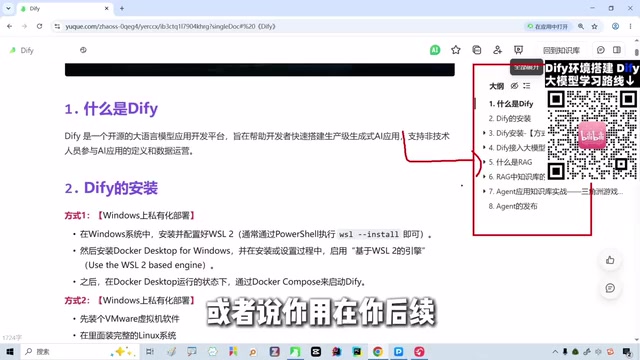Open the notification center icon
This screenshot has width=640, height=360.
click(627, 351)
